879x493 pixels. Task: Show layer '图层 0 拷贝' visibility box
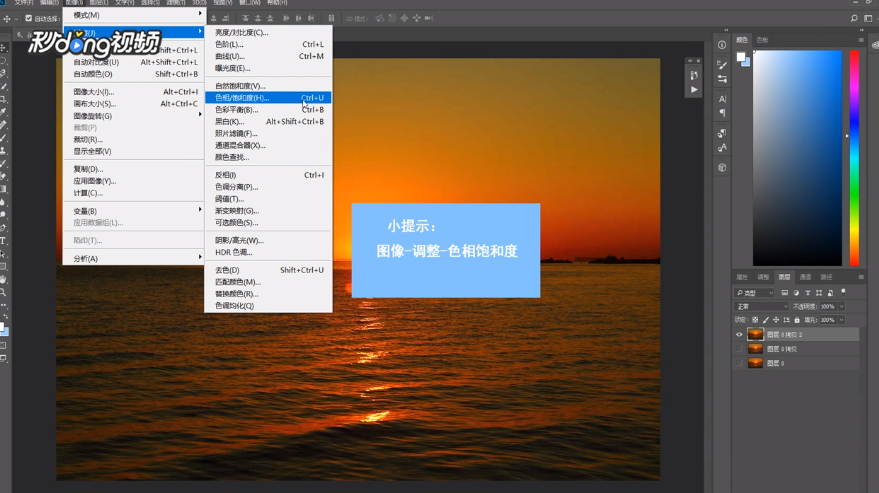739,349
